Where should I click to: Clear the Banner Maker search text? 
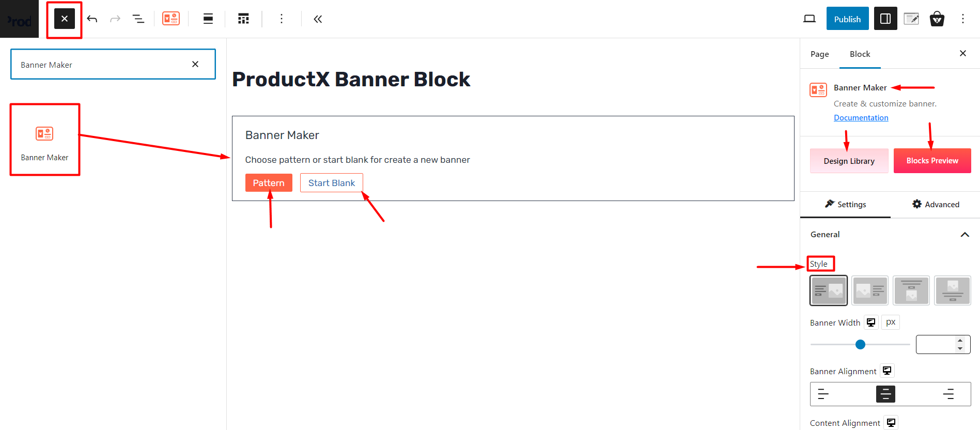(x=195, y=64)
